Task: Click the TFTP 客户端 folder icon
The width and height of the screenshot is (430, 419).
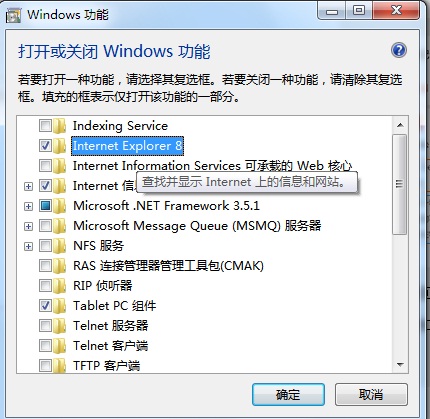Action: click(60, 366)
